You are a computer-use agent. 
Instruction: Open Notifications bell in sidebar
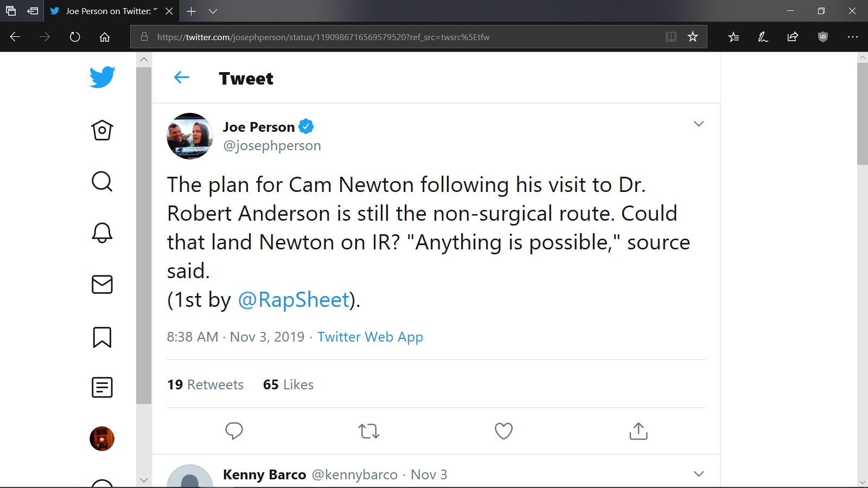tap(102, 233)
